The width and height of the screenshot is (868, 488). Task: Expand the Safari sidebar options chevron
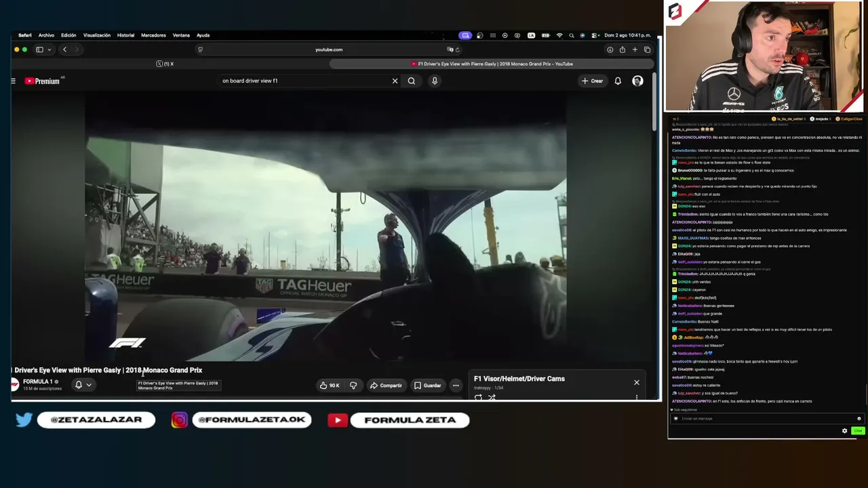49,49
